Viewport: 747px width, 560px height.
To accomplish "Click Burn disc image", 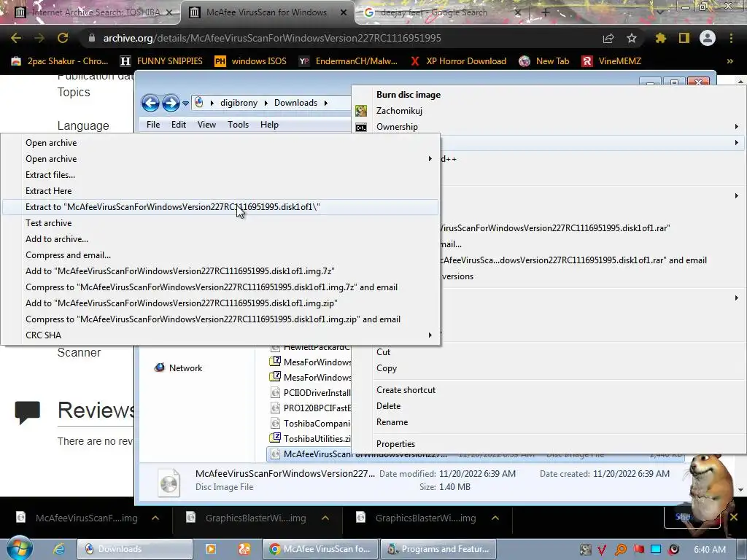I will click(x=548, y=95).
